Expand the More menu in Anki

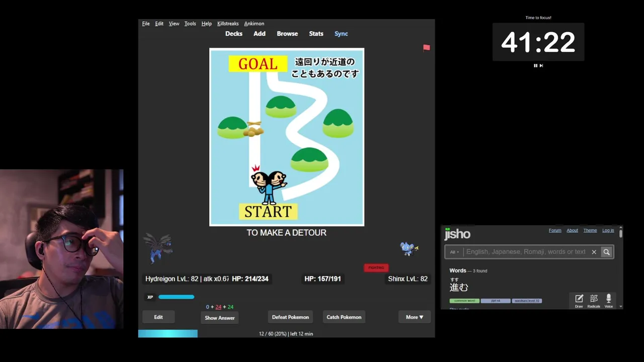click(415, 317)
